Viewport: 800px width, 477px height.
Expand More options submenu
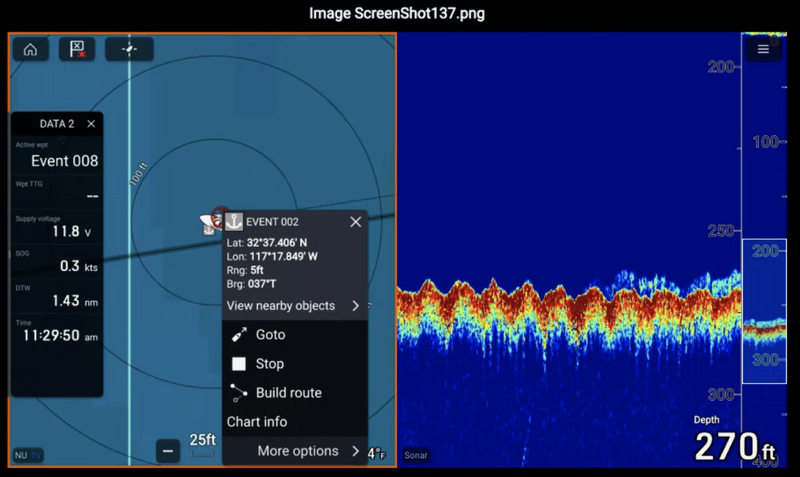[308, 451]
